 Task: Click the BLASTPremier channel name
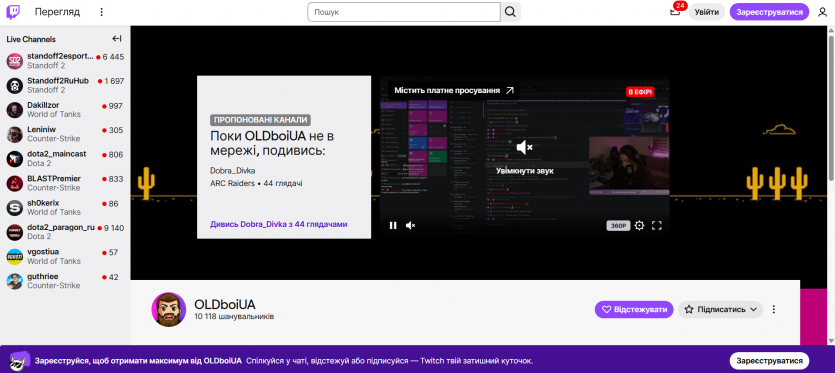tap(54, 179)
